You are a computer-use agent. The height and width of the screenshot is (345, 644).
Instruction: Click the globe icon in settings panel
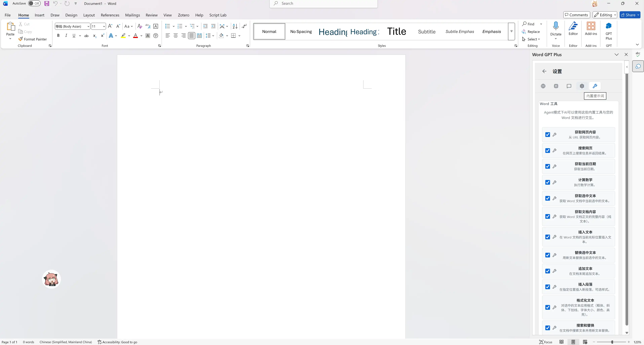coord(543,86)
